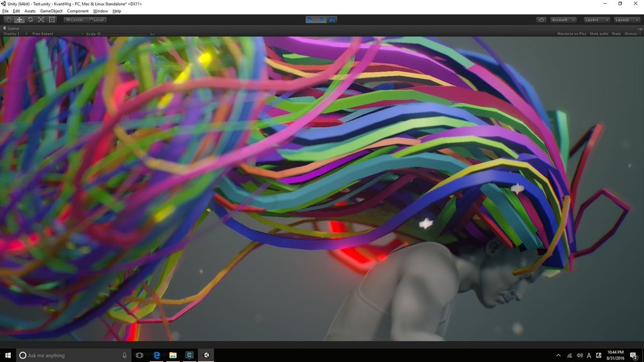Toggle Local handle rotation button
The height and width of the screenshot is (362, 644).
pyautogui.click(x=96, y=19)
